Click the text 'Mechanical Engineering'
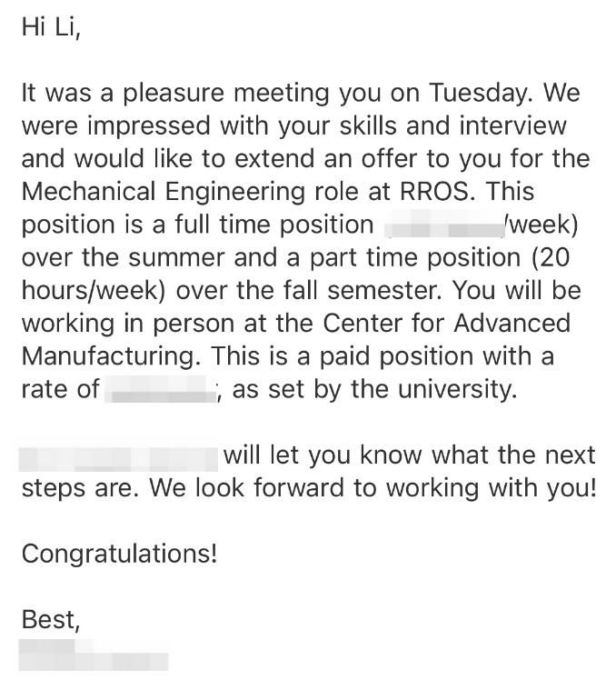Screen dimensions: 616x680 click(x=163, y=192)
